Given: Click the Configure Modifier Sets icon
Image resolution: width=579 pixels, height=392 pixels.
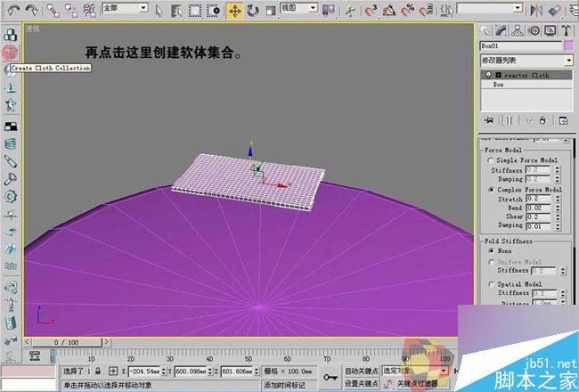Looking at the screenshot, I should pyautogui.click(x=563, y=120).
